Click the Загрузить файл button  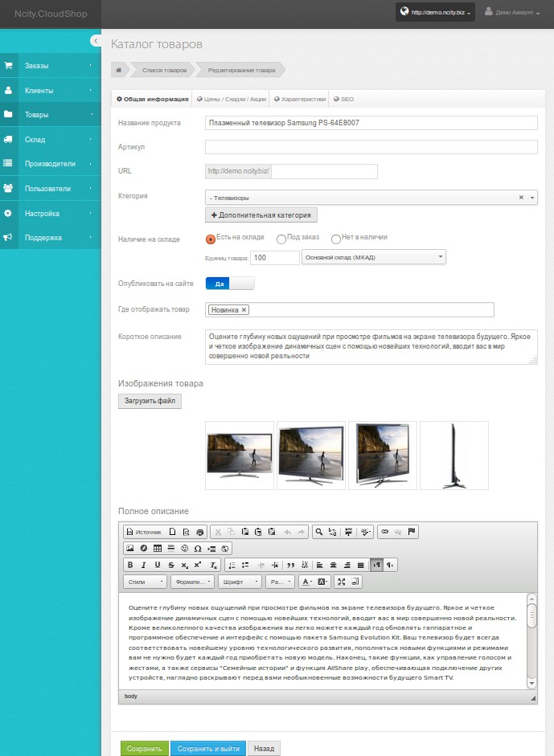[x=150, y=401]
